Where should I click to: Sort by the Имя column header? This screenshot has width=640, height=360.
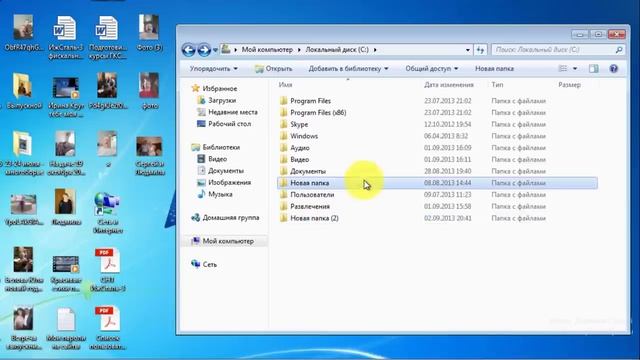tap(285, 85)
